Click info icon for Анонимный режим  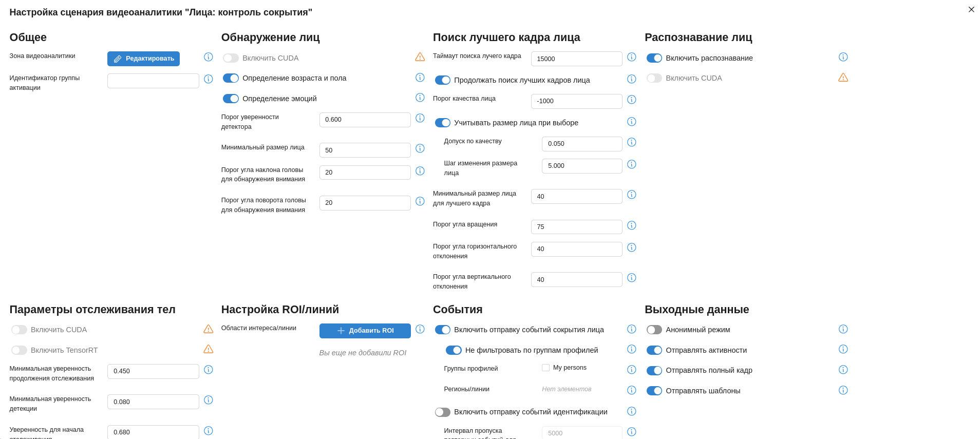[843, 329]
